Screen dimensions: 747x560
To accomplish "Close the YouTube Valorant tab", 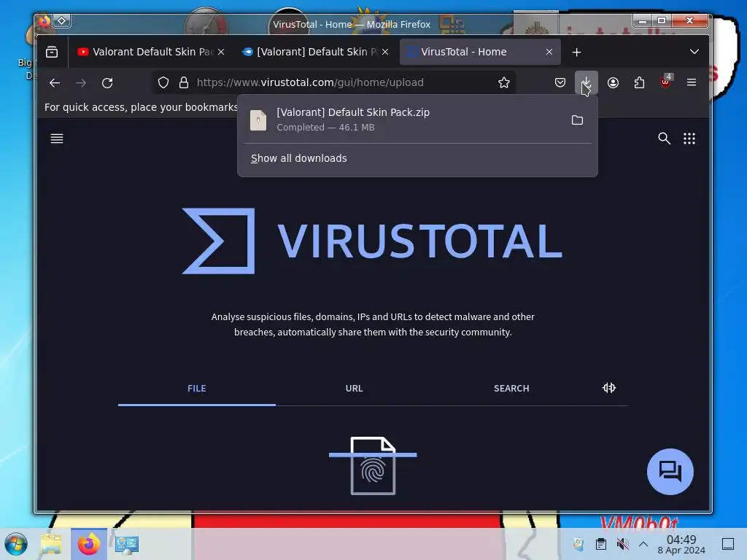I will [221, 52].
